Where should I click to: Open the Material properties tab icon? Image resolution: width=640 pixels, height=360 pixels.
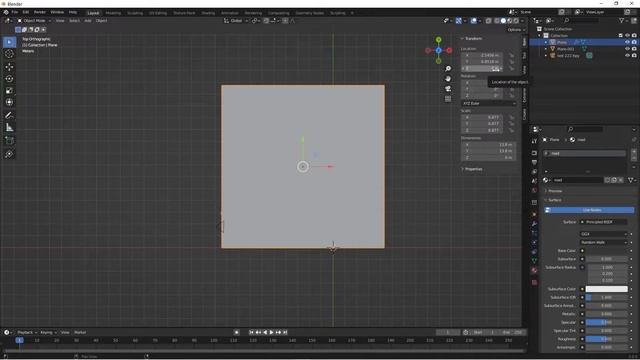tap(534, 270)
